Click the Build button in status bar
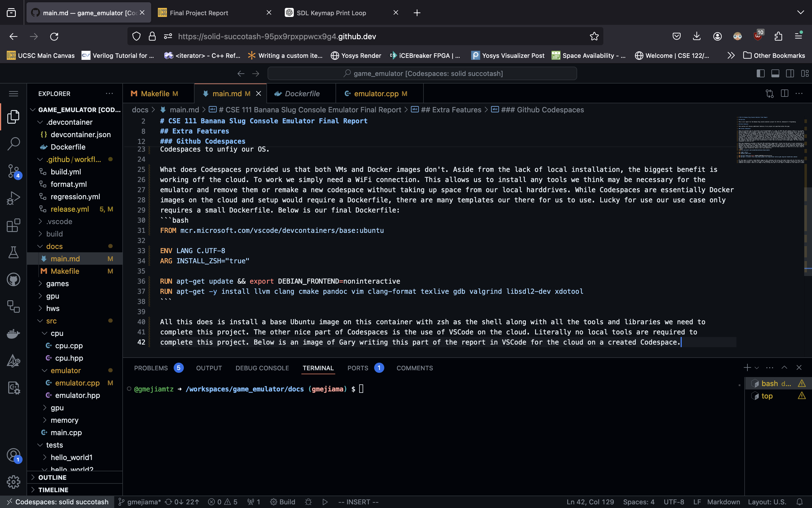Image resolution: width=812 pixels, height=508 pixels. [x=283, y=502]
